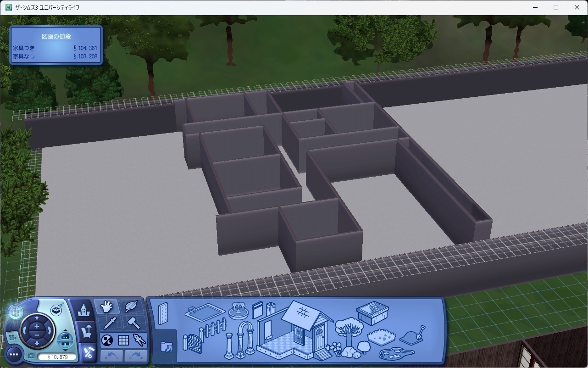Open the rocks category

pos(351,352)
